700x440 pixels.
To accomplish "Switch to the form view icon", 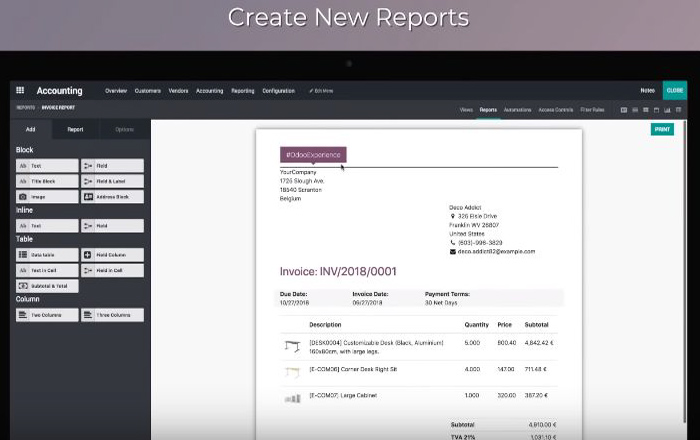I will [x=624, y=110].
